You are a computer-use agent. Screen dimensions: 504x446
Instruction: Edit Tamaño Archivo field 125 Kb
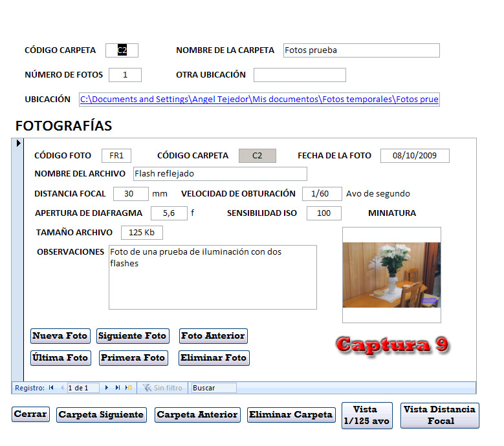142,233
